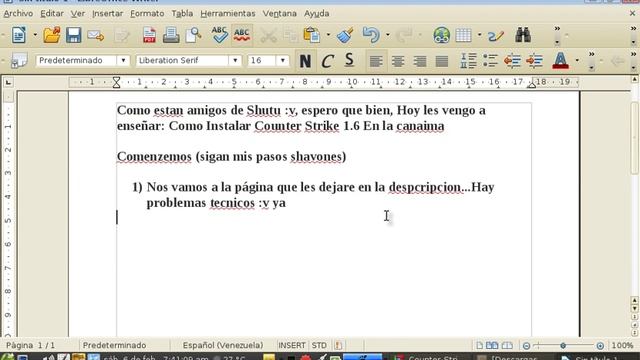The image size is (640, 360).
Task: Click the 100% zoom level field
Action: point(622,345)
